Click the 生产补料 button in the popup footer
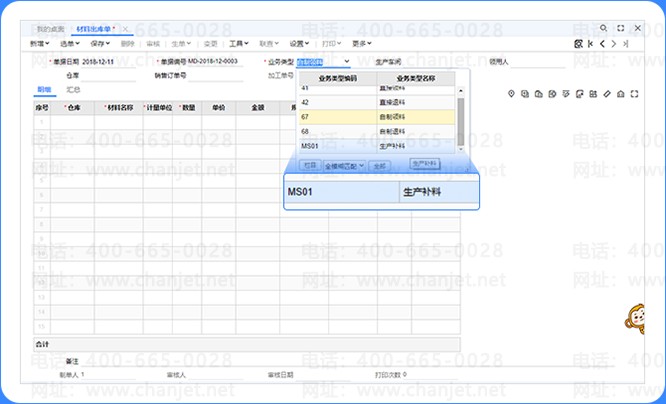Screen dimensions: 666x404 [x=424, y=164]
